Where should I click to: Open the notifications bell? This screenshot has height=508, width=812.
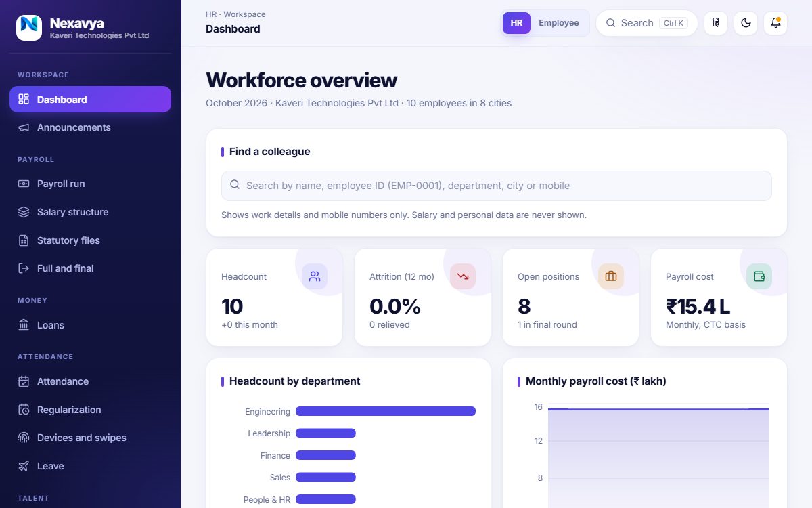click(775, 23)
